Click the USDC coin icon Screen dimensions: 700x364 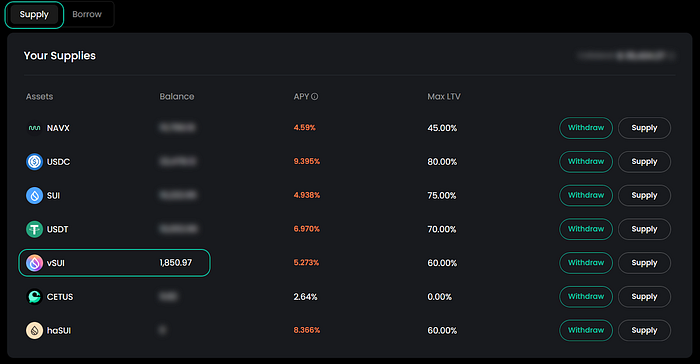pos(34,162)
